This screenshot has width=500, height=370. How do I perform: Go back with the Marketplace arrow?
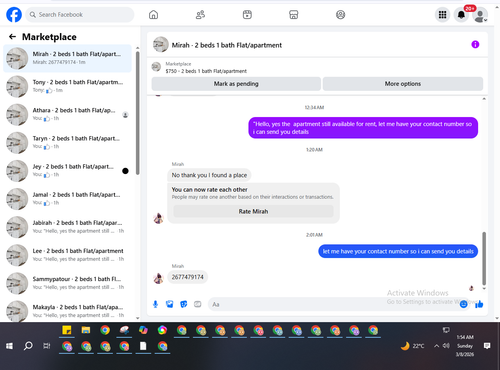click(x=13, y=37)
